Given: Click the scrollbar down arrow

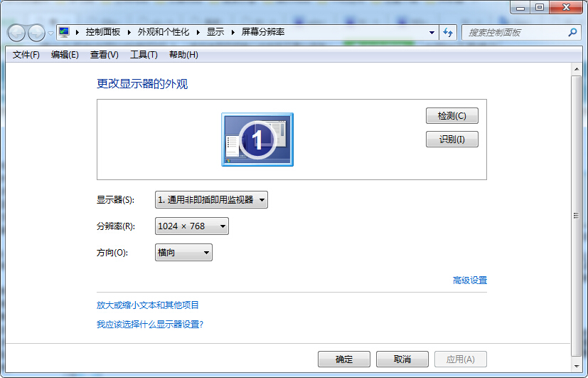Looking at the screenshot, I should 577,366.
